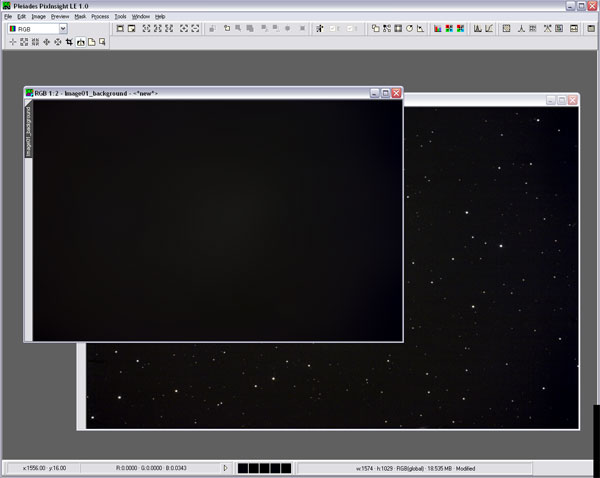Open the Mask menu
Viewport: 600px width, 478px height.
coord(80,16)
